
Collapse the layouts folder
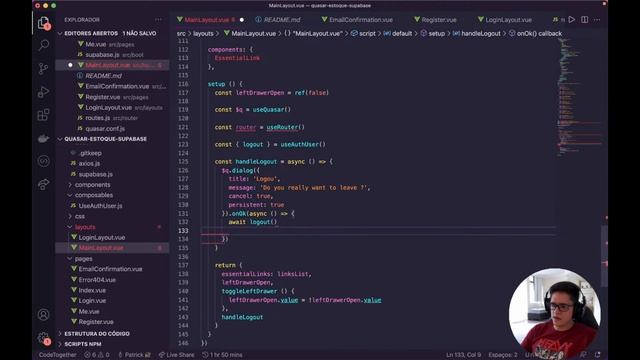point(85,227)
